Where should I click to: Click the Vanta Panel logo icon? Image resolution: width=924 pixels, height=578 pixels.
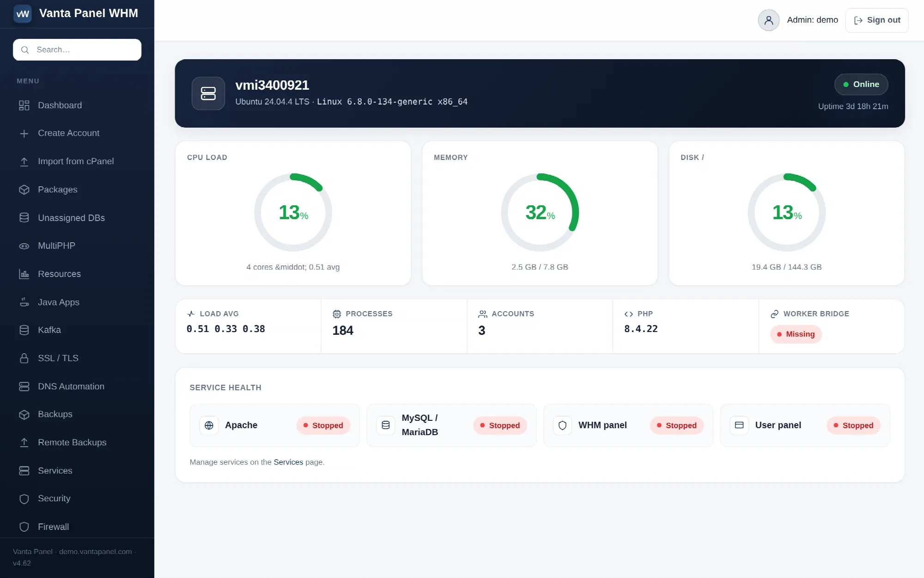pos(22,13)
